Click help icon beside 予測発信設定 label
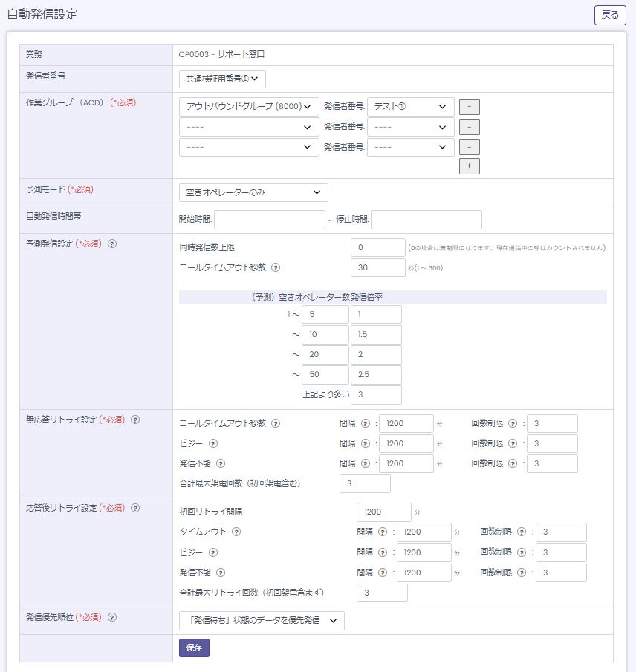The width and height of the screenshot is (636, 672). coord(112,244)
